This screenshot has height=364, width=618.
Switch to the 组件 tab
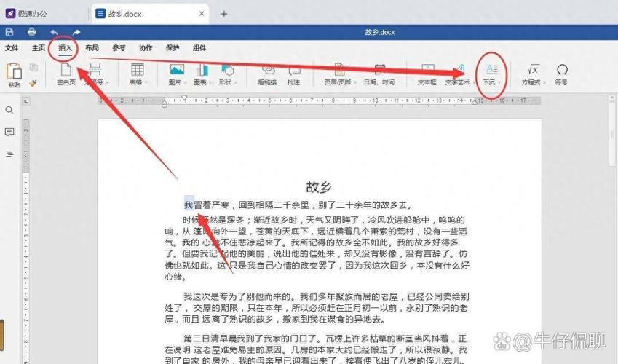tap(199, 48)
